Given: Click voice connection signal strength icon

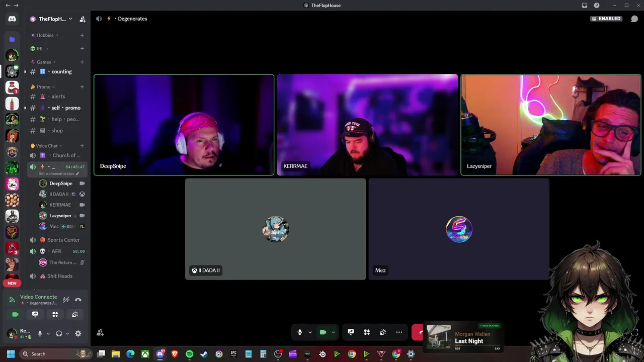Looking at the screenshot, I should coord(12,300).
